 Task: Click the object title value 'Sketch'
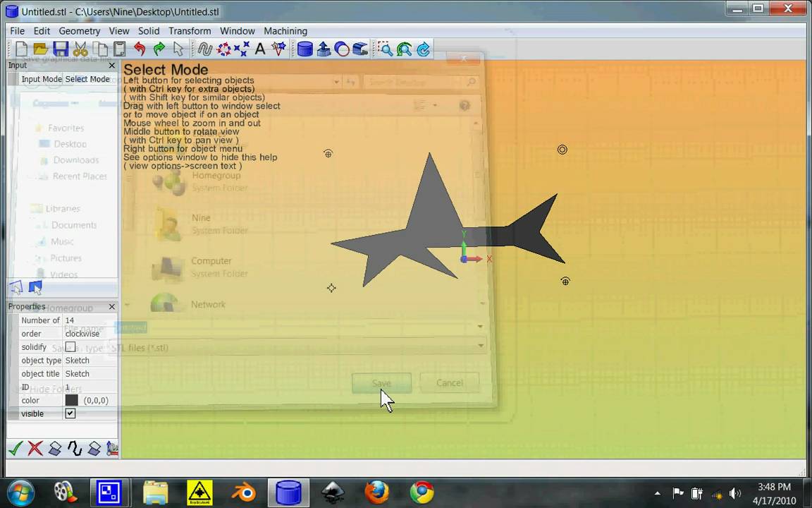pyautogui.click(x=90, y=374)
